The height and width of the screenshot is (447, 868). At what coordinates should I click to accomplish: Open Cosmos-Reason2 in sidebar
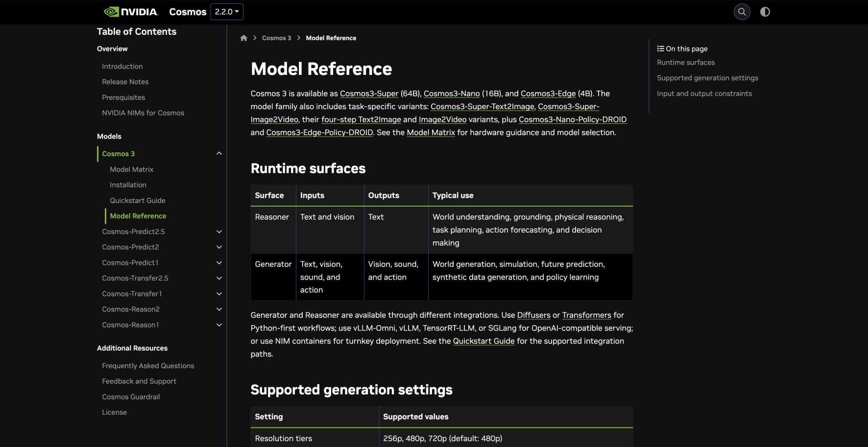pyautogui.click(x=131, y=309)
